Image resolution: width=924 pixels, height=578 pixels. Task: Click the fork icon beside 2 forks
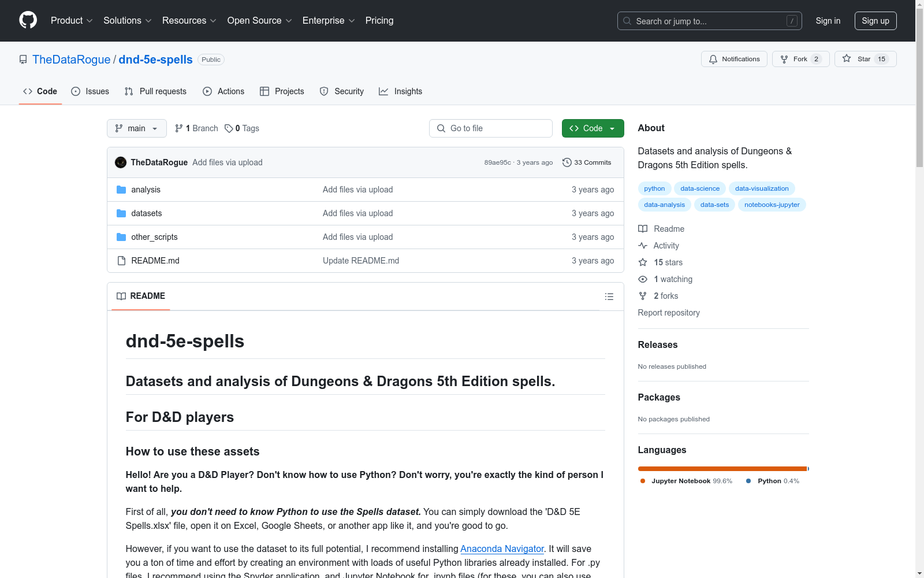pyautogui.click(x=643, y=296)
